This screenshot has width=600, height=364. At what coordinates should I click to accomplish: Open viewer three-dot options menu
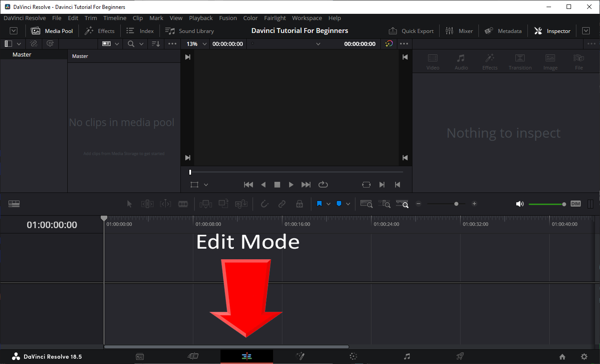[404, 44]
